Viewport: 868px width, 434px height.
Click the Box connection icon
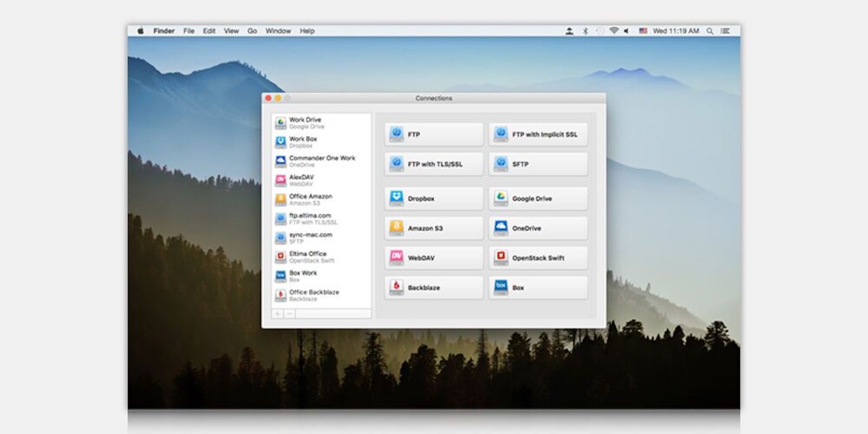(x=501, y=287)
